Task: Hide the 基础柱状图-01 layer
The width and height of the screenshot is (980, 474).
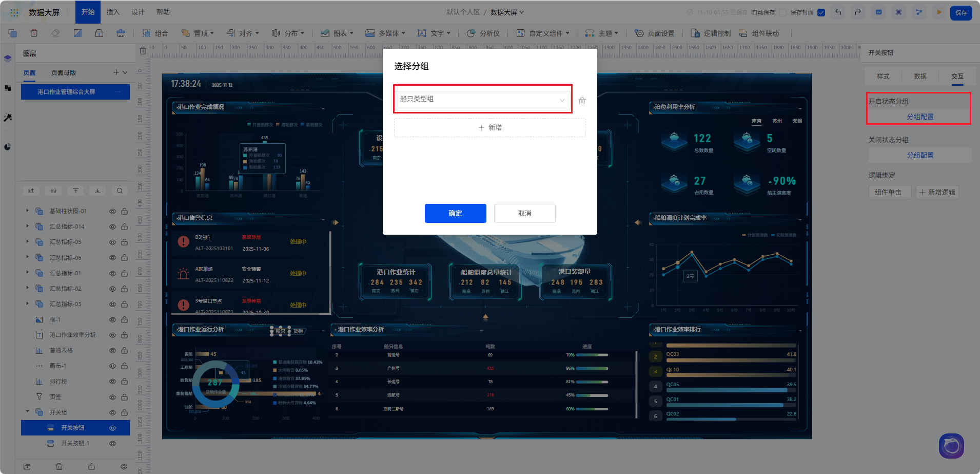Action: coord(112,211)
